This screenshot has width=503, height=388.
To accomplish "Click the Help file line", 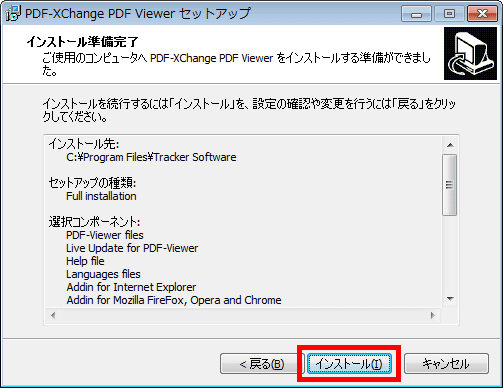I will tap(85, 261).
